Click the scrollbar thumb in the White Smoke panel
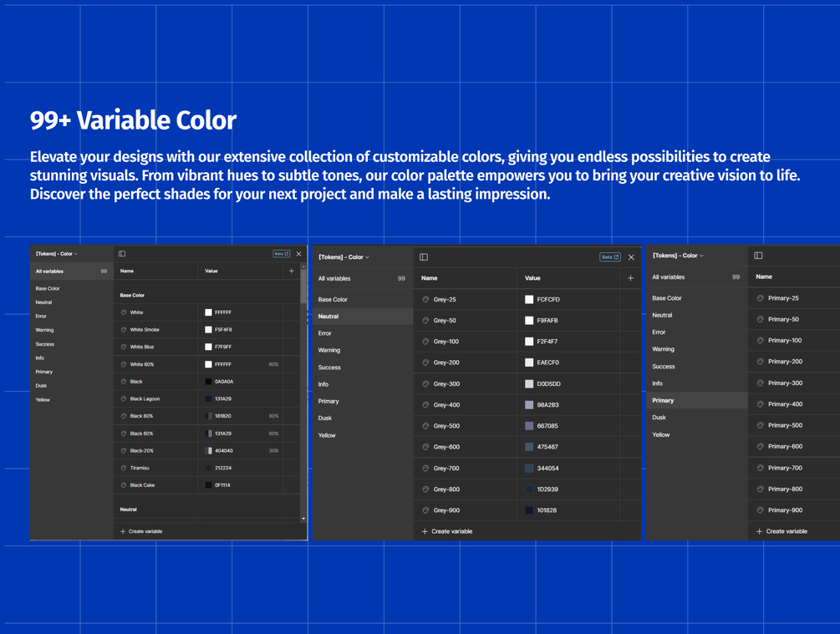840x634 pixels. coord(303,285)
